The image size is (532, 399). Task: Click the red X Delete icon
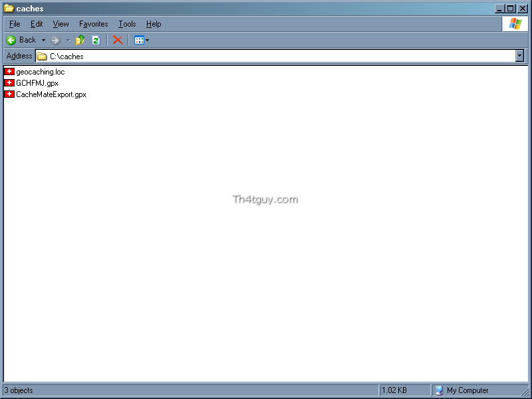[x=118, y=40]
